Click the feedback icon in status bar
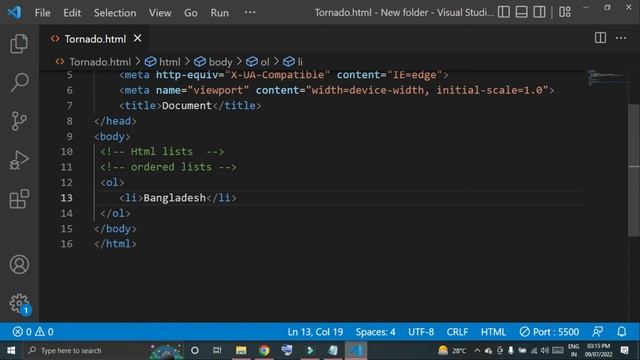The height and width of the screenshot is (360, 640). point(598,332)
